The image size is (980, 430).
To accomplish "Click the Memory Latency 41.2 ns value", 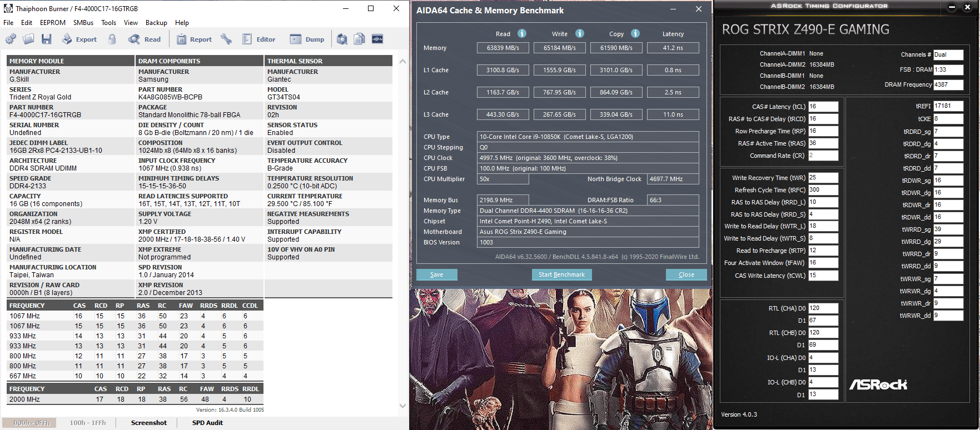I will (x=673, y=48).
